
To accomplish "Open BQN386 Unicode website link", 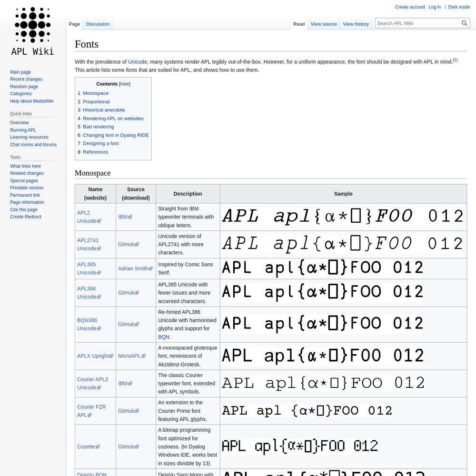I will pyautogui.click(x=89, y=324).
